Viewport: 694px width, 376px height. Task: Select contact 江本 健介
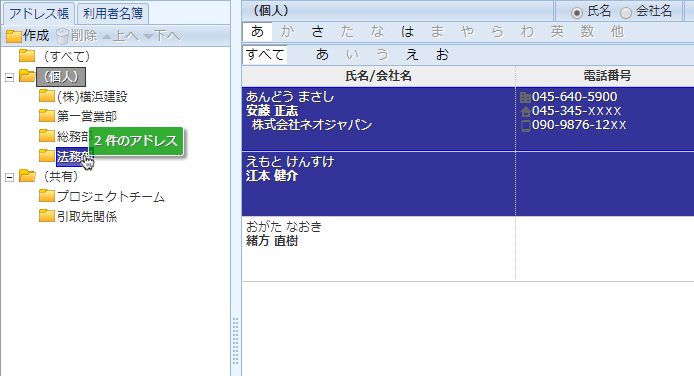tap(272, 176)
